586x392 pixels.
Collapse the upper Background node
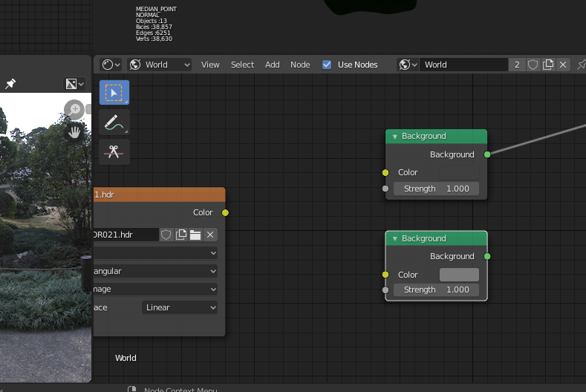click(x=394, y=137)
